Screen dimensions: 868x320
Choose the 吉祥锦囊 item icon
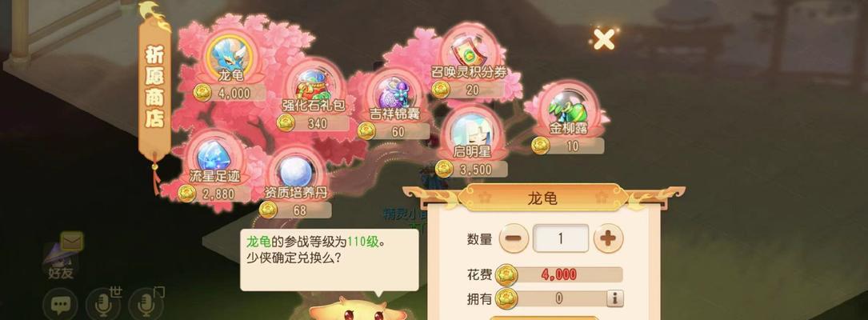click(x=394, y=90)
